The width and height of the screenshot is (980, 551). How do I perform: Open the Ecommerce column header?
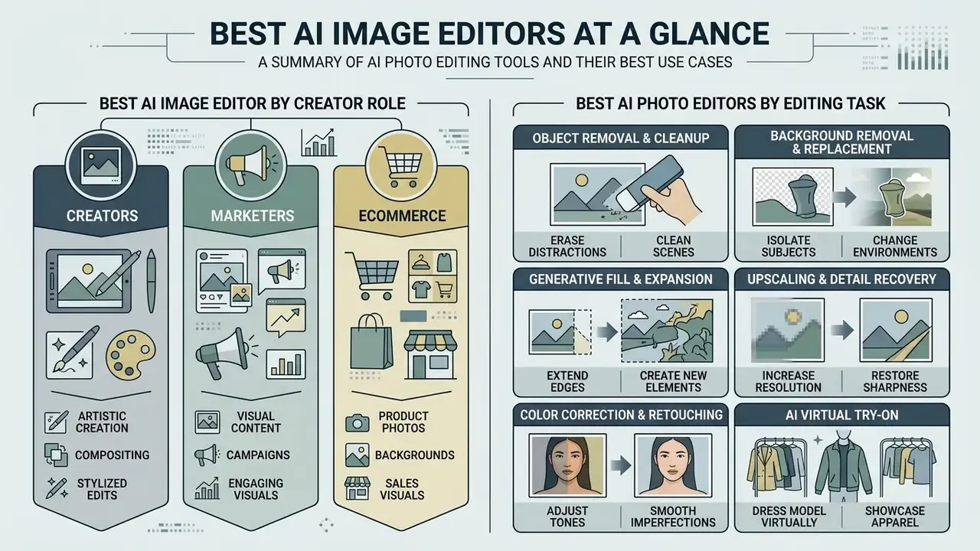(x=400, y=217)
